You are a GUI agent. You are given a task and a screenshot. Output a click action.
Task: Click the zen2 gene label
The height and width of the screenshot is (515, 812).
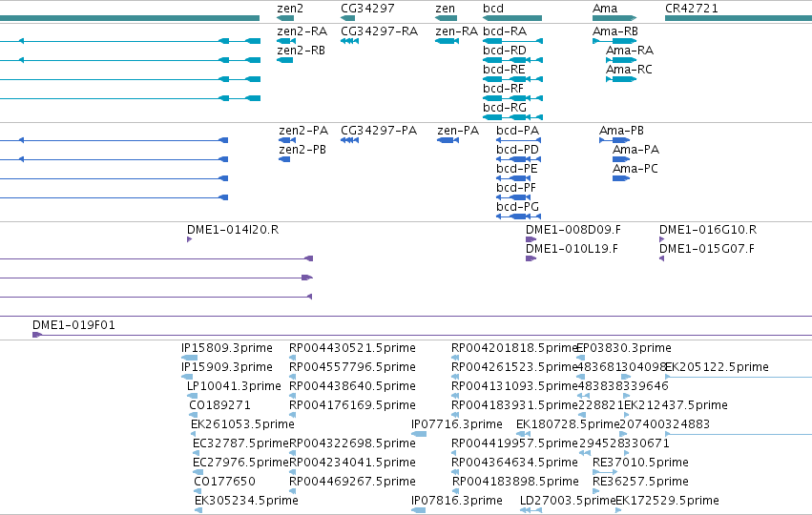coord(290,9)
